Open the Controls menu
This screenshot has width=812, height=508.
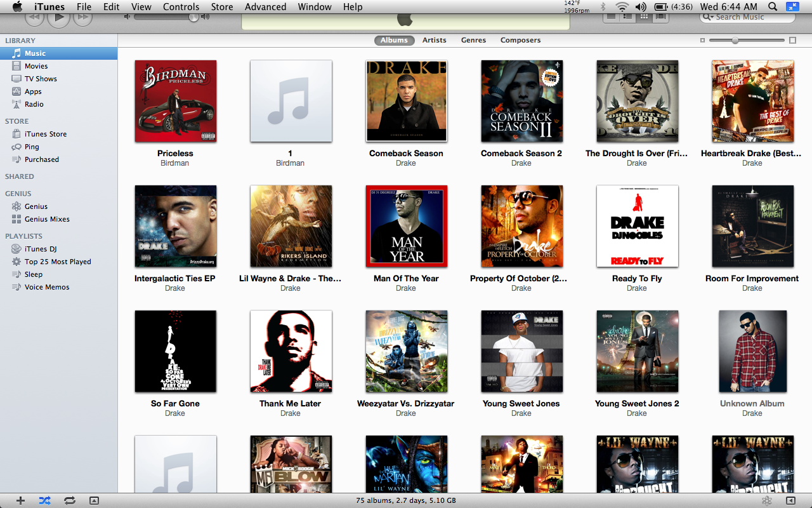181,7
